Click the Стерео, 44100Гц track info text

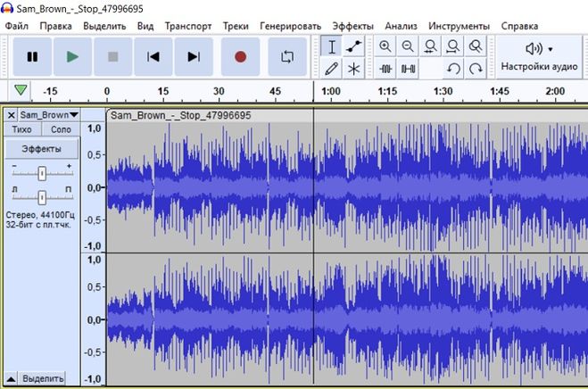[x=40, y=215]
